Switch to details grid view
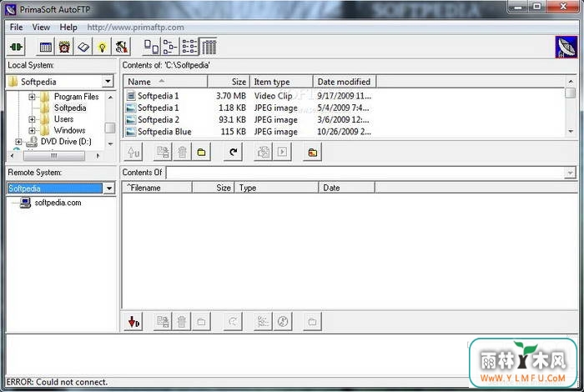 209,47
